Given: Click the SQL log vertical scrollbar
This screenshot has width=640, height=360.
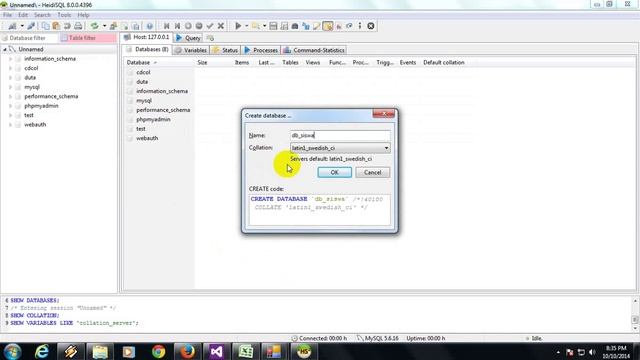Looking at the screenshot, I should click(635, 314).
